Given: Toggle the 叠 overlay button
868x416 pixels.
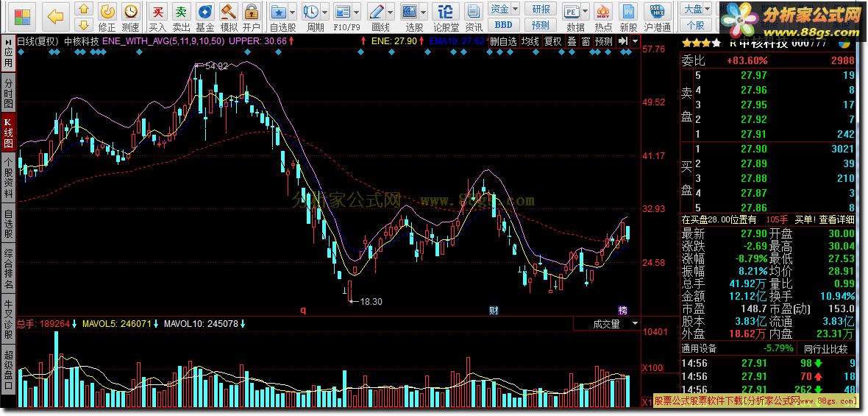Looking at the screenshot, I should coord(572,41).
